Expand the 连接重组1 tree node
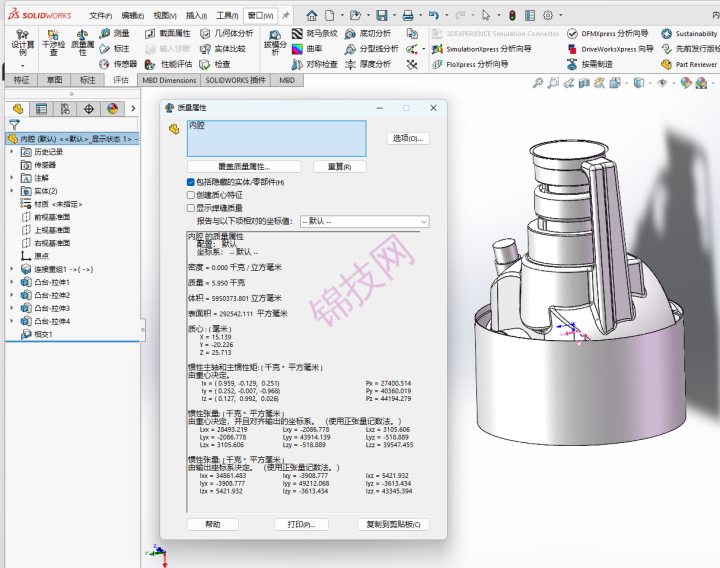Viewport: 720px width, 568px height. pyautogui.click(x=12, y=269)
